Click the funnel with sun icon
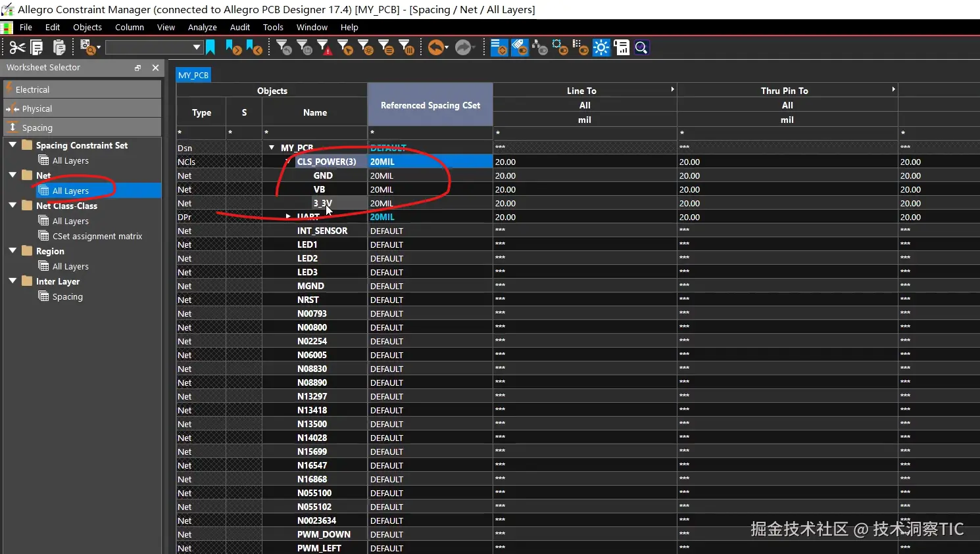 (x=366, y=47)
